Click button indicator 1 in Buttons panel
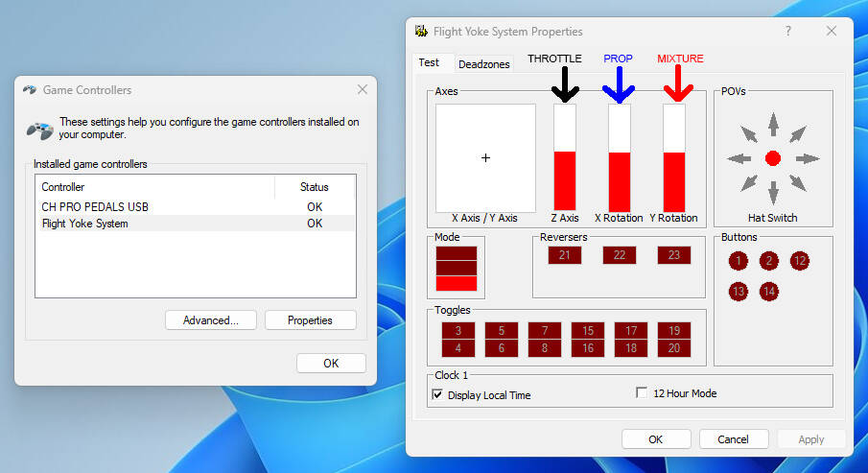This screenshot has width=868, height=473. [x=738, y=261]
